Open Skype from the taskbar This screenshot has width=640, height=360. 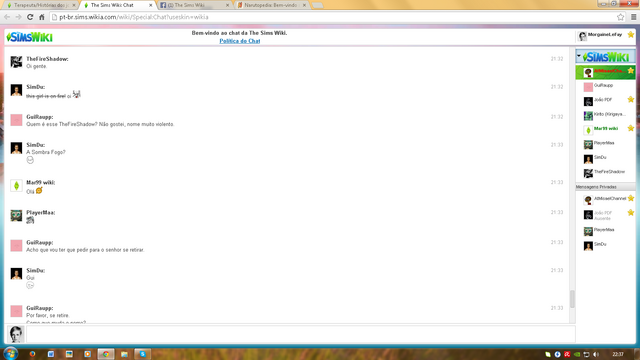click(142, 354)
